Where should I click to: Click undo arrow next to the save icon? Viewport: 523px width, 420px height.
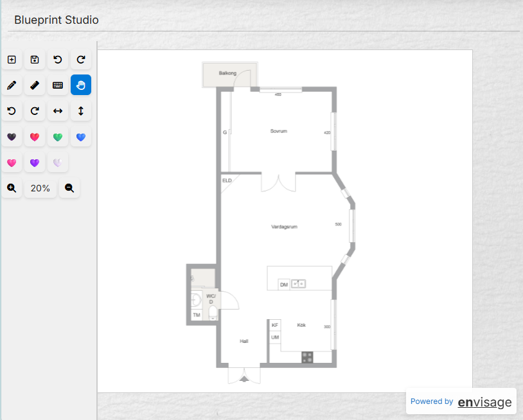pyautogui.click(x=58, y=60)
